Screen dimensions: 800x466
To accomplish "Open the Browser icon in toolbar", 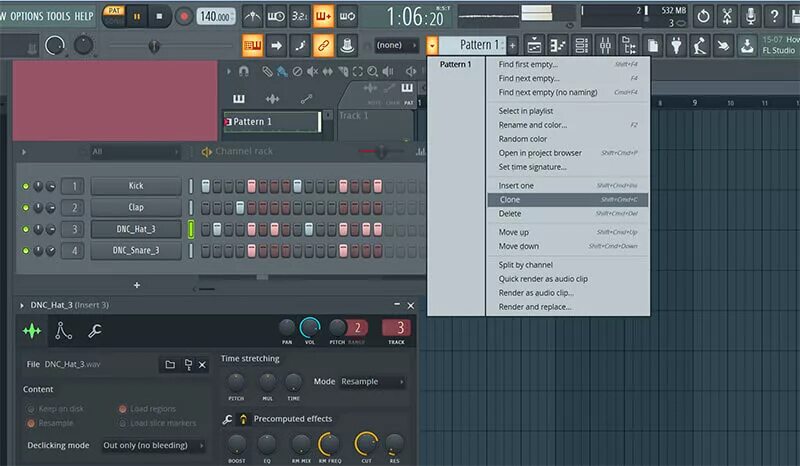I will point(629,45).
